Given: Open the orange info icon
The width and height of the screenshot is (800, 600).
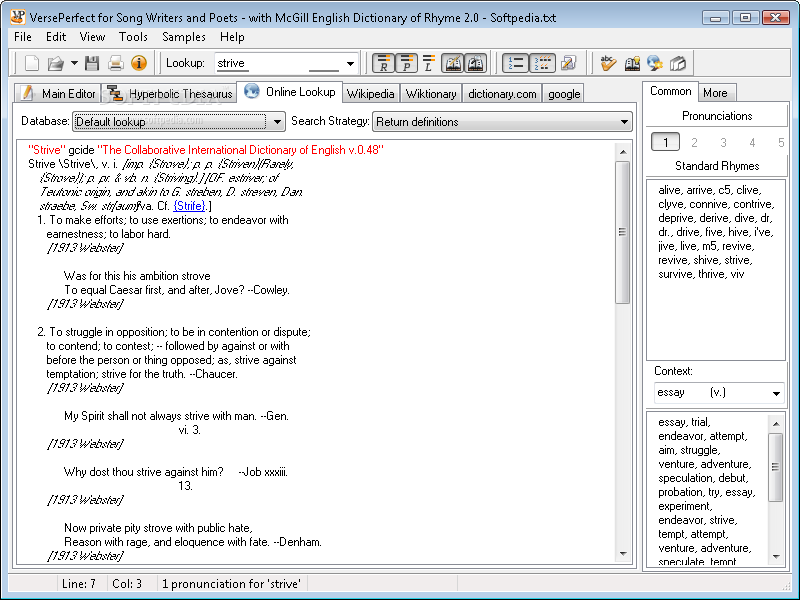Looking at the screenshot, I should (x=139, y=63).
